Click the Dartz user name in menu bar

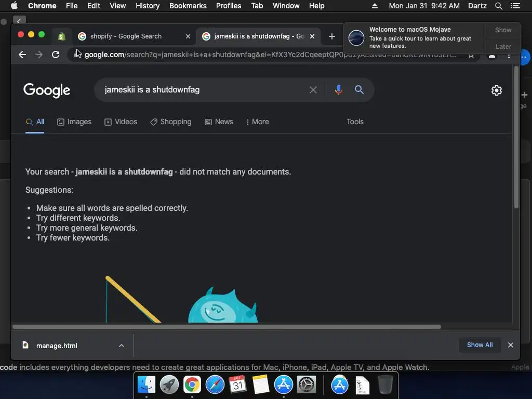click(477, 6)
